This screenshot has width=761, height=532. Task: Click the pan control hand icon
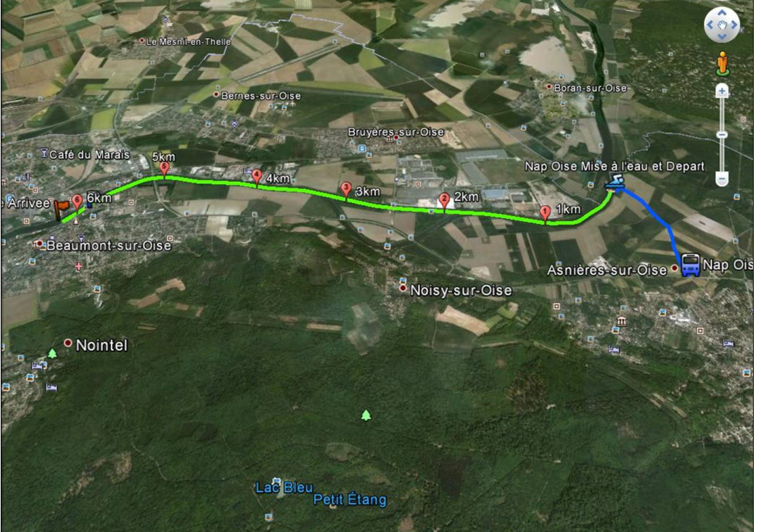tap(722, 24)
